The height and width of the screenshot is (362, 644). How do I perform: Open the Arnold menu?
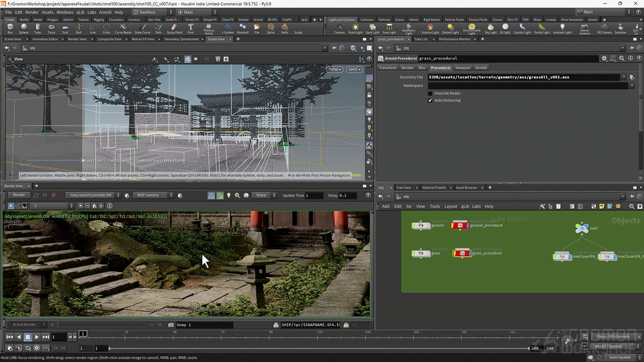tap(105, 12)
